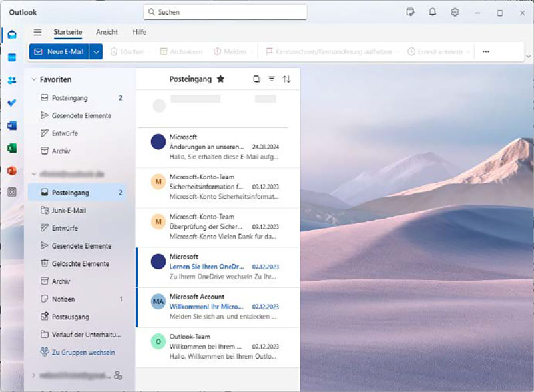Click into the Suchen search box
The height and width of the screenshot is (392, 534).
click(x=225, y=12)
